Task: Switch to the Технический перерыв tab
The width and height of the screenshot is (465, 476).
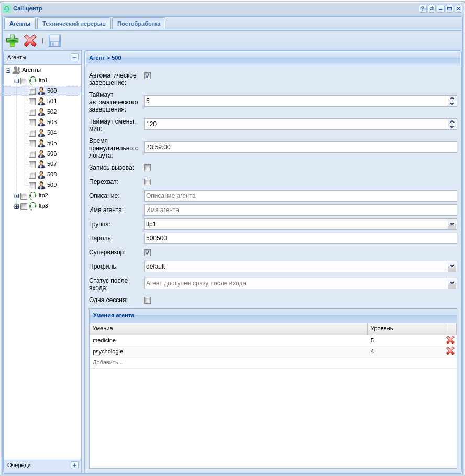Action: tap(74, 24)
